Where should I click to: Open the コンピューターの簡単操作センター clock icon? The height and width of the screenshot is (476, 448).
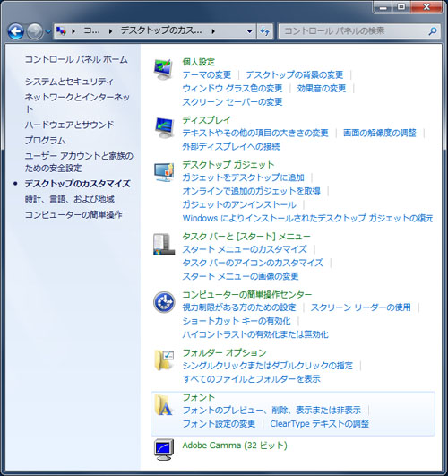[164, 302]
